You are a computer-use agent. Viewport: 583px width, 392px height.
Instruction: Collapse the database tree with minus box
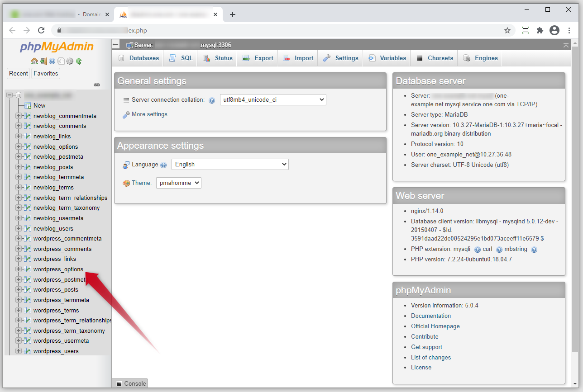10,95
